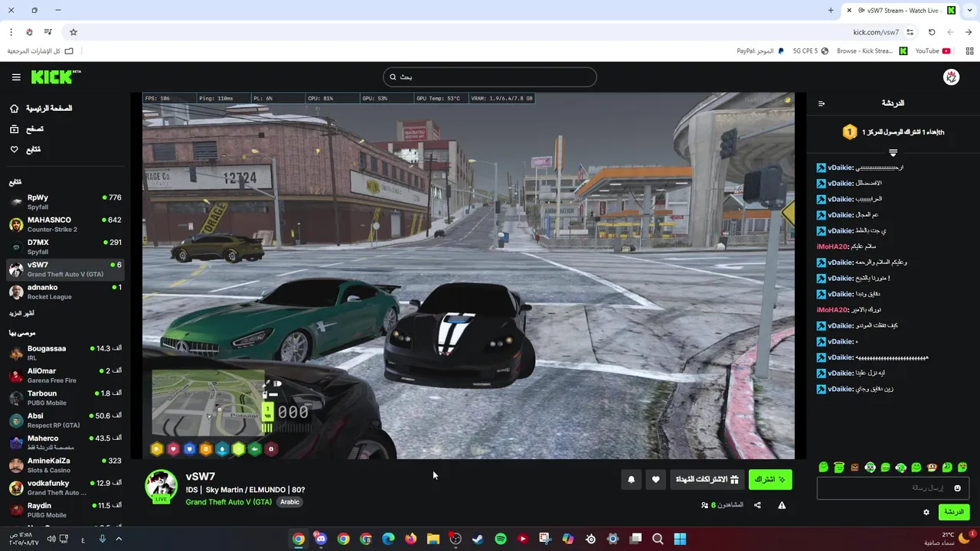Click the Arabic language tag
The width and height of the screenshot is (980, 551).
(289, 502)
